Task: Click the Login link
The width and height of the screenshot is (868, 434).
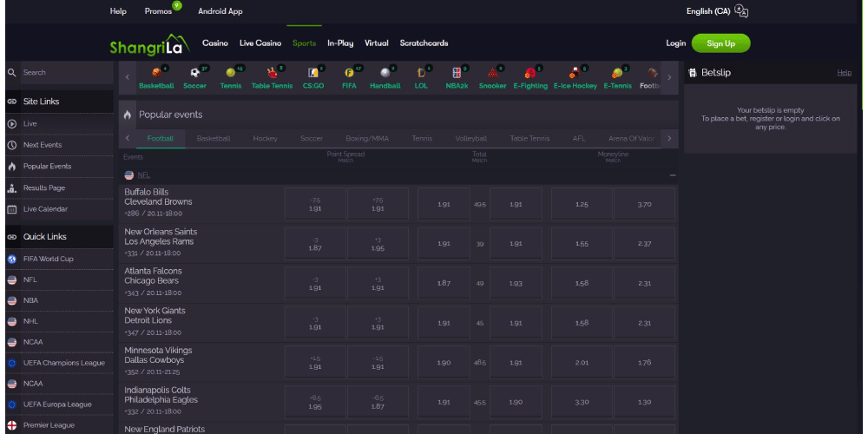Action: pyautogui.click(x=675, y=43)
